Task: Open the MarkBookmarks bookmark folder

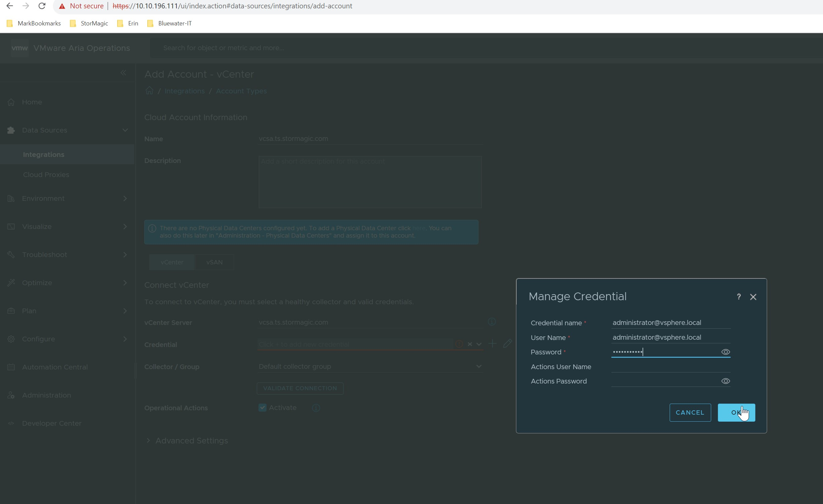Action: 33,23
